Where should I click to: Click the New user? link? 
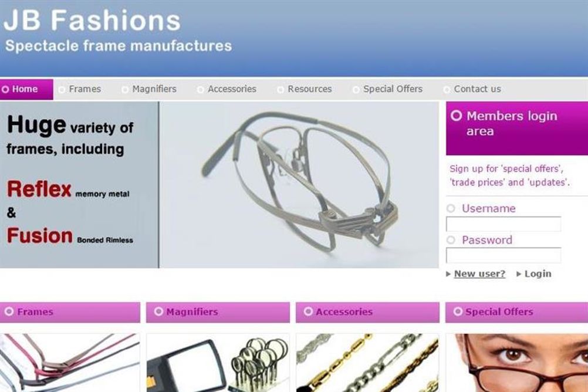pyautogui.click(x=479, y=274)
